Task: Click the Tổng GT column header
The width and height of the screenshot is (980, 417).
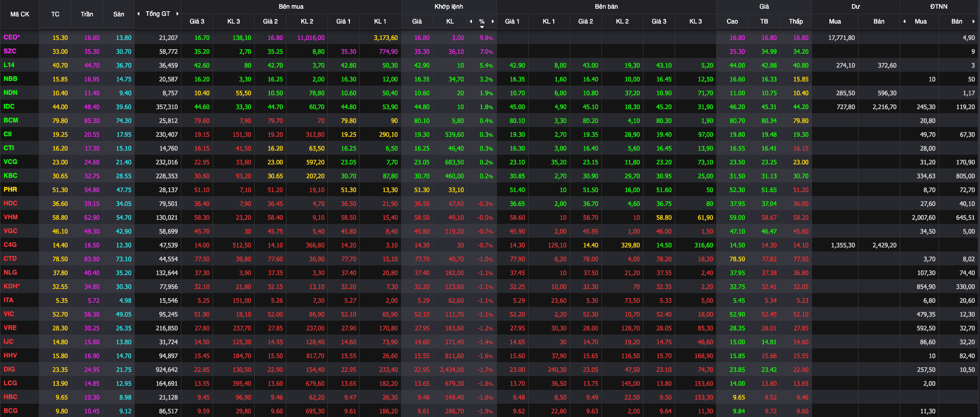Action: point(158,14)
